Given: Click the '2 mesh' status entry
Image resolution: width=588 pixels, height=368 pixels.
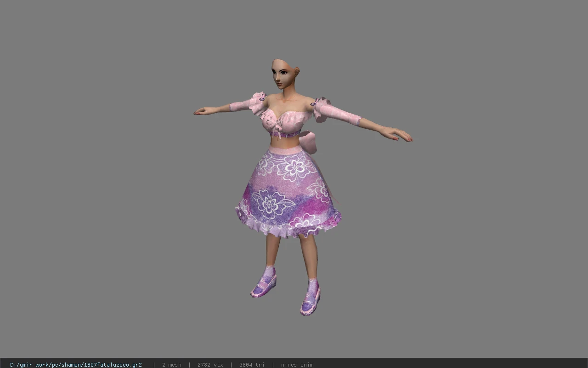Looking at the screenshot, I should 171,365.
